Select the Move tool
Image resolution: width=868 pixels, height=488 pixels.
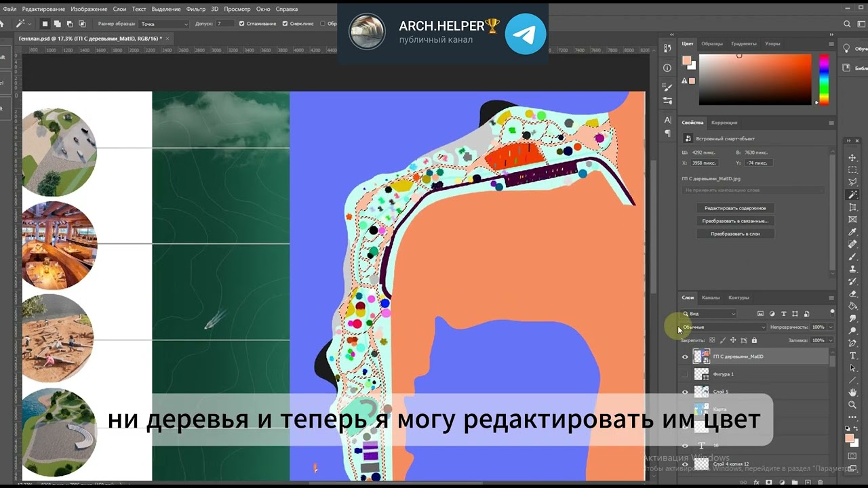852,157
